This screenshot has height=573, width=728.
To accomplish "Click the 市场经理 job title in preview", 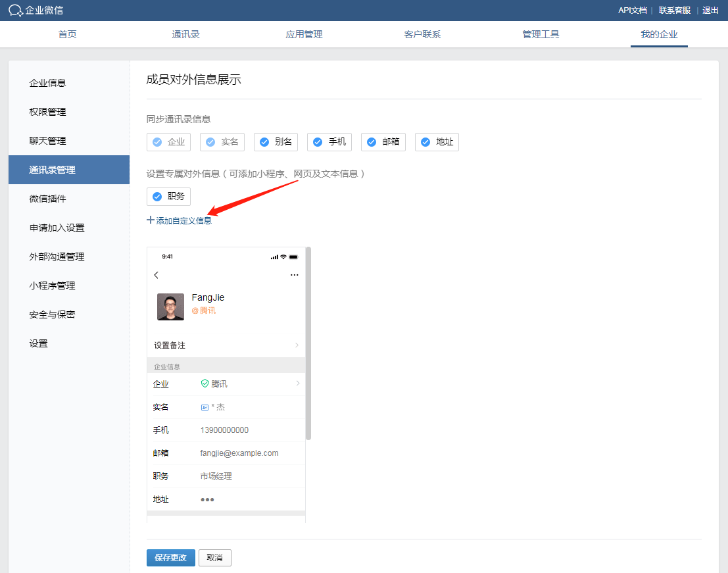I will [216, 476].
